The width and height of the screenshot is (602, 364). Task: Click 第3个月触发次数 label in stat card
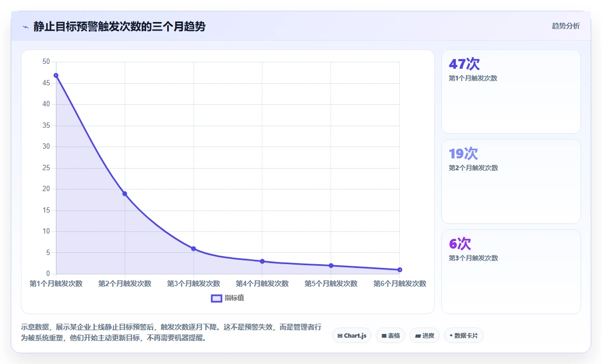(x=474, y=258)
